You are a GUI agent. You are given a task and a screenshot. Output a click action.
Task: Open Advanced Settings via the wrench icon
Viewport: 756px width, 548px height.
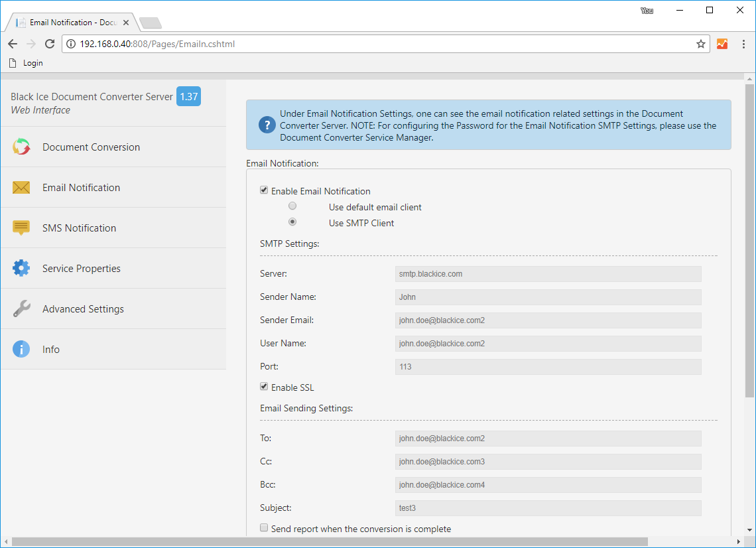[x=21, y=308]
